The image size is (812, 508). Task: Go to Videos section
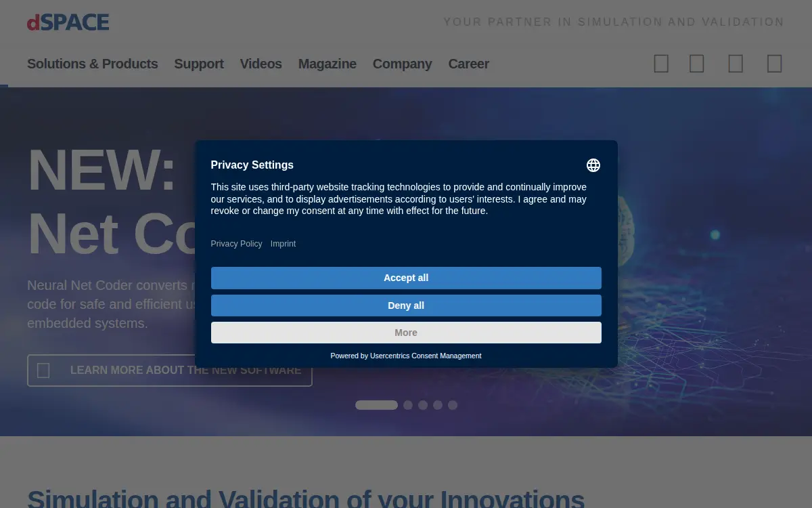(261, 64)
